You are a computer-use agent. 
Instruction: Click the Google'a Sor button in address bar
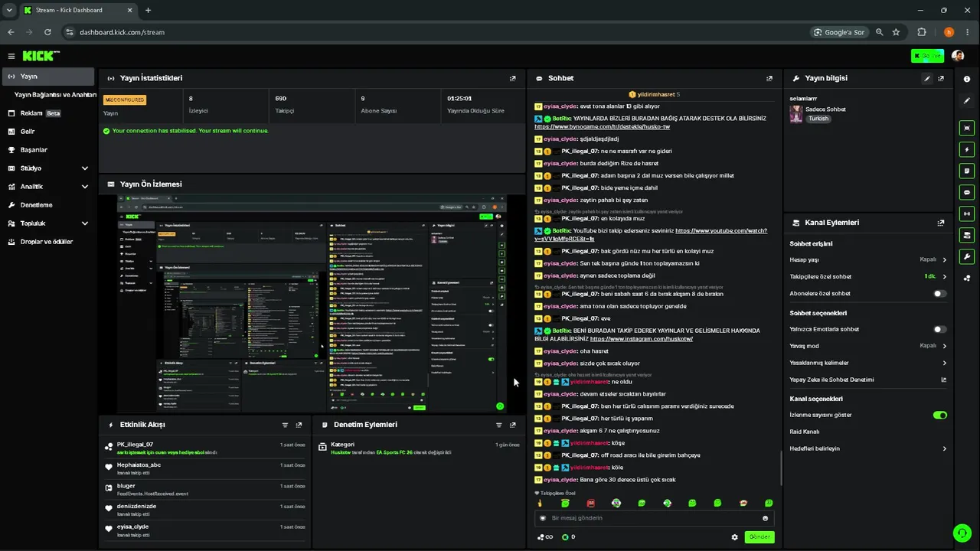[x=841, y=32]
